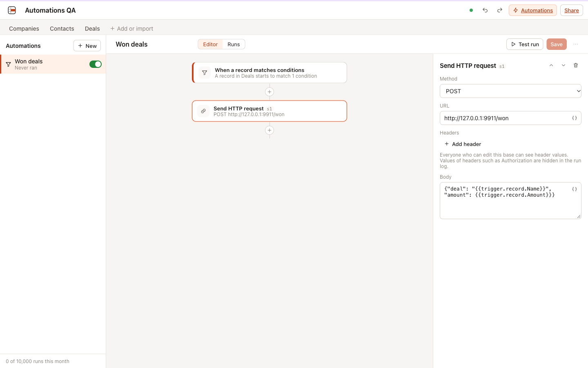The height and width of the screenshot is (368, 588).
Task: Add a header to the request
Action: pyautogui.click(x=463, y=144)
